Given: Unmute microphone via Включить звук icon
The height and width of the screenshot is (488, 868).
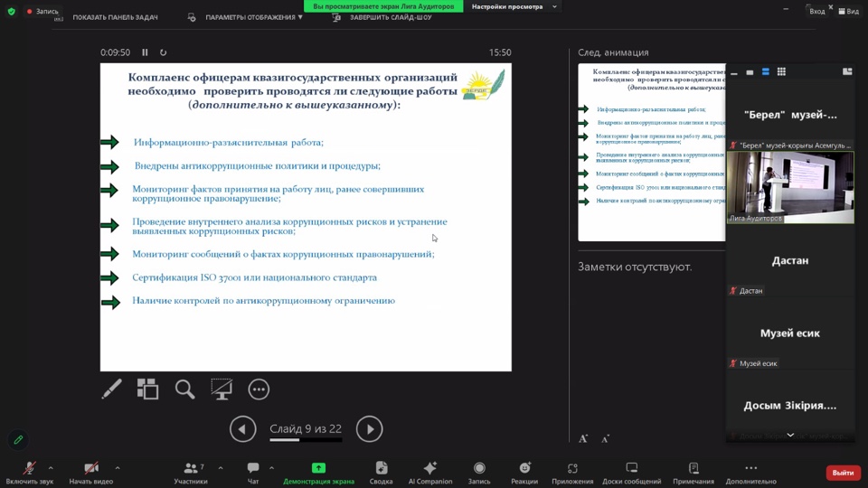Looking at the screenshot, I should (29, 468).
